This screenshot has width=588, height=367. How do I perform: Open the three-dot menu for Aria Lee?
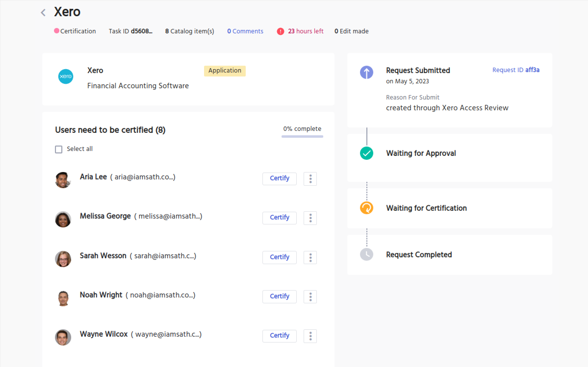310,179
